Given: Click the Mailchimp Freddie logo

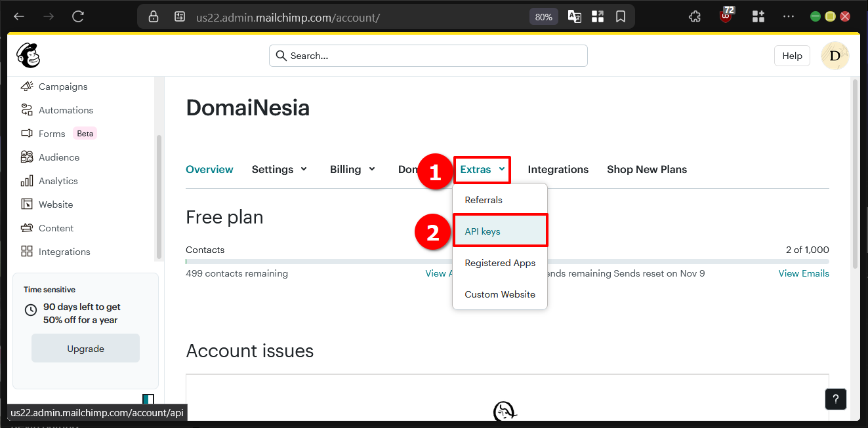Looking at the screenshot, I should (28, 56).
